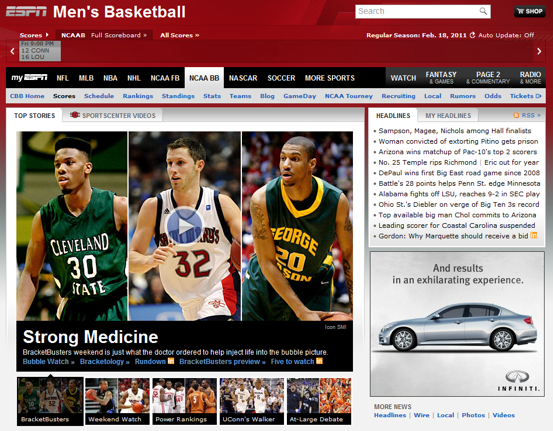553x431 pixels.
Task: Switch to SportsCenter Videos tab
Action: click(x=113, y=115)
